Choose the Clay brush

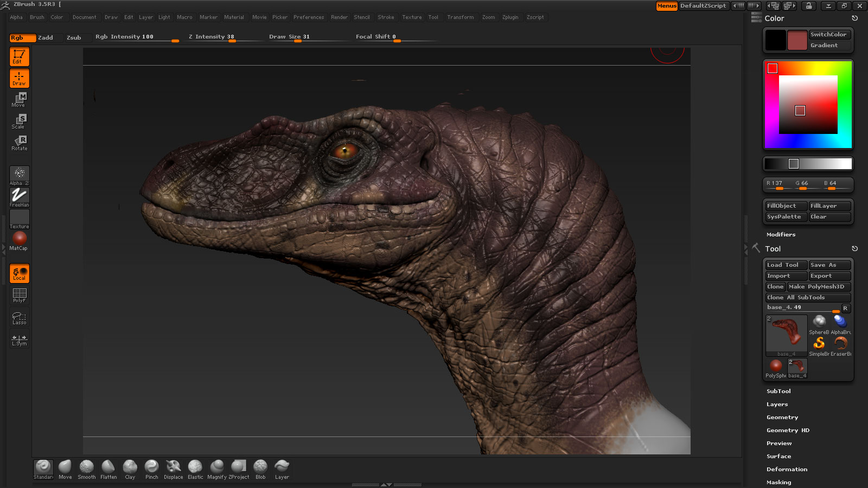[x=130, y=467]
